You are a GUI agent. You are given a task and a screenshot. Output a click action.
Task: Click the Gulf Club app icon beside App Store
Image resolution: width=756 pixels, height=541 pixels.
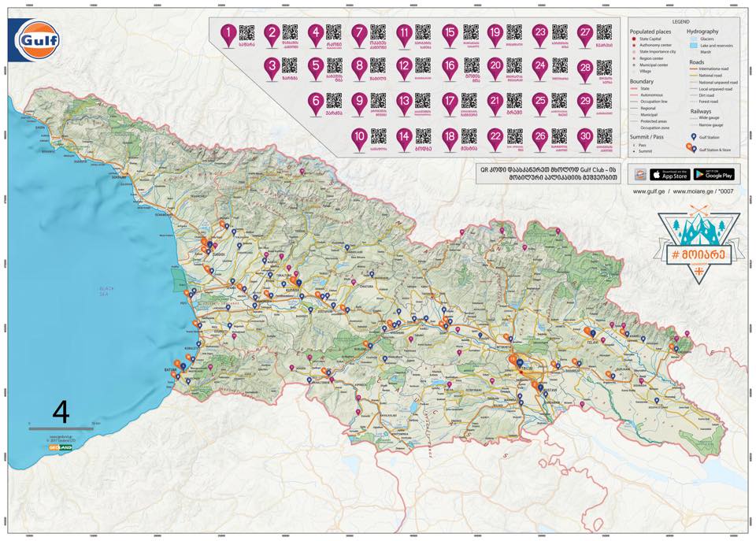click(x=639, y=175)
